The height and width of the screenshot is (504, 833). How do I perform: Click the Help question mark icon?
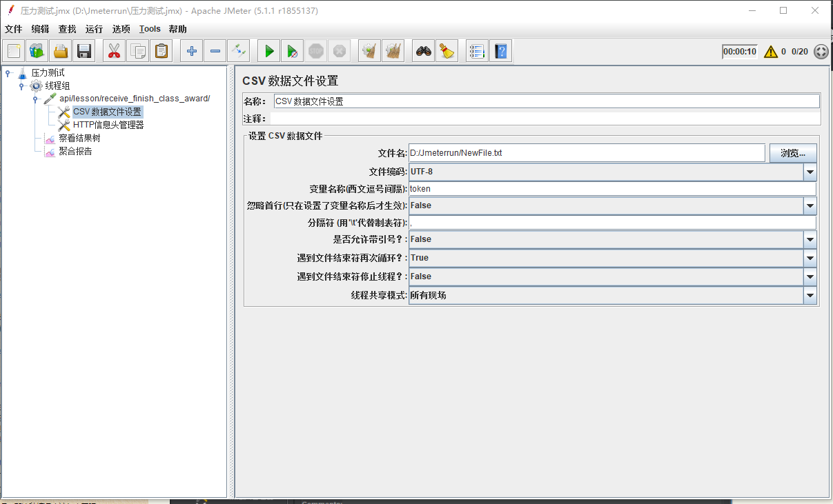click(x=500, y=51)
